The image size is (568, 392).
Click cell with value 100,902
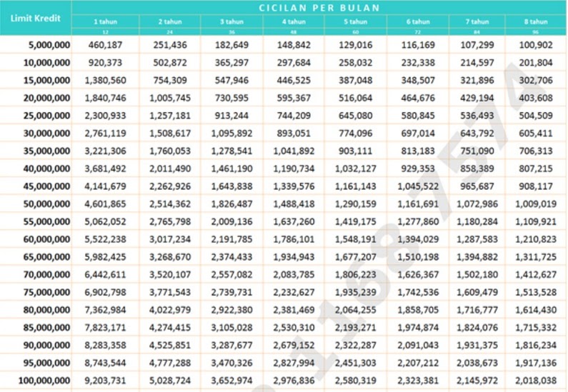[536, 45]
